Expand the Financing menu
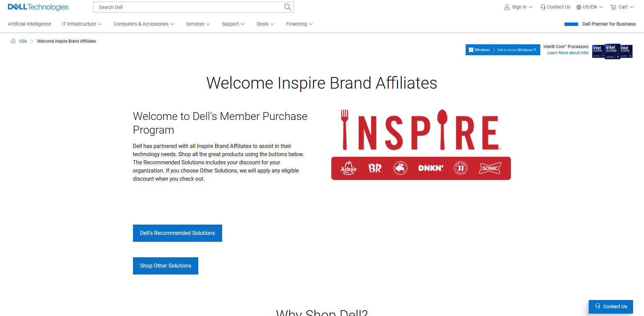Viewport: 644px width, 316px height. pyautogui.click(x=299, y=24)
